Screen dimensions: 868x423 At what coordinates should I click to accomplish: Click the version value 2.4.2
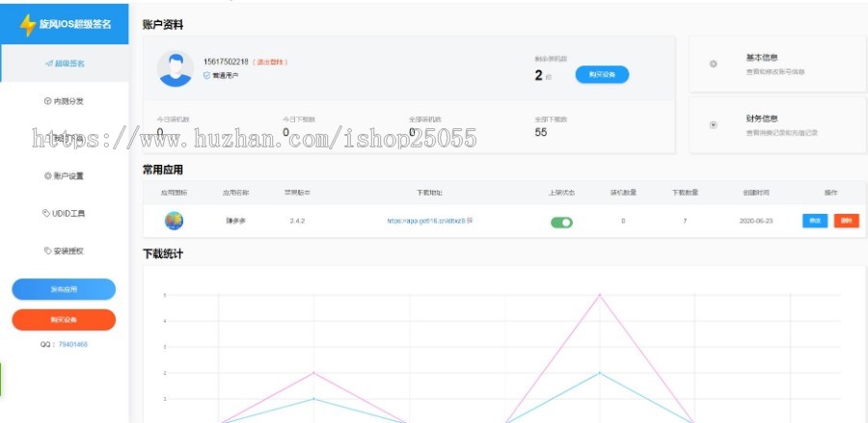(297, 221)
